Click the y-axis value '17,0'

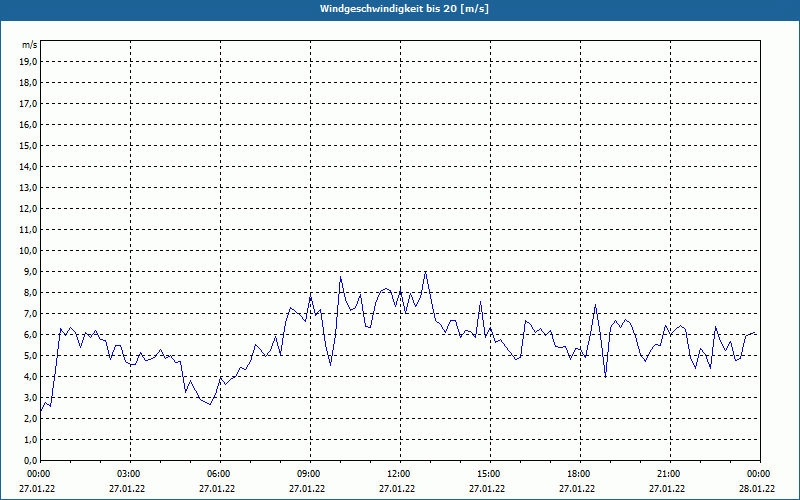(29, 104)
